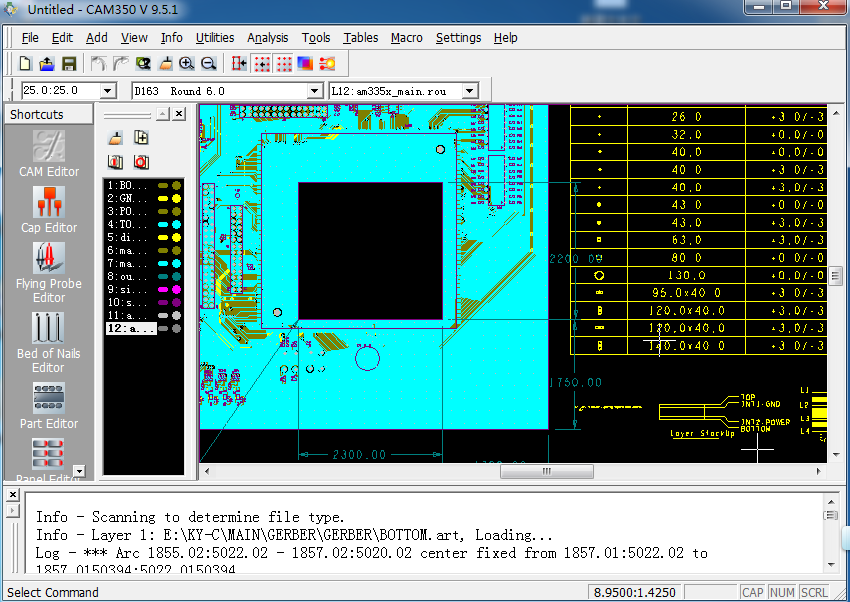
Task: Click the layer panel icon with the red ring
Action: coord(141,162)
